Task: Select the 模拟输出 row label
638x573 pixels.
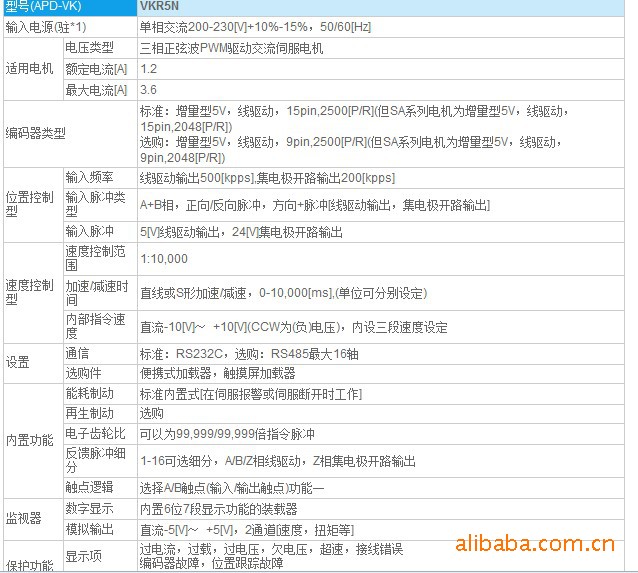Action: (89, 529)
